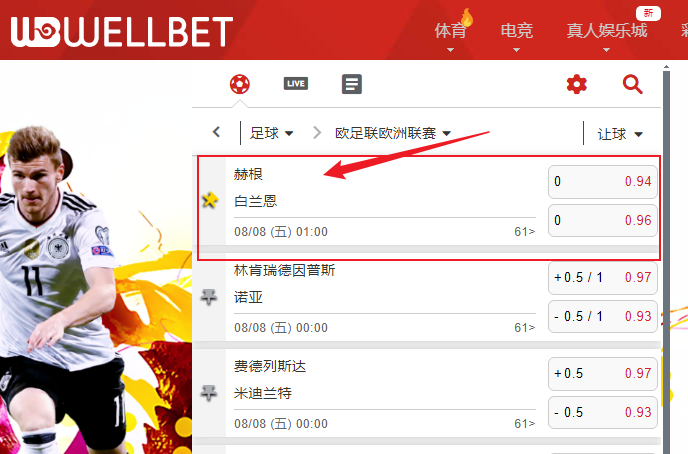
Task: Open more markets 61> for 赫根 match
Action: tap(525, 232)
